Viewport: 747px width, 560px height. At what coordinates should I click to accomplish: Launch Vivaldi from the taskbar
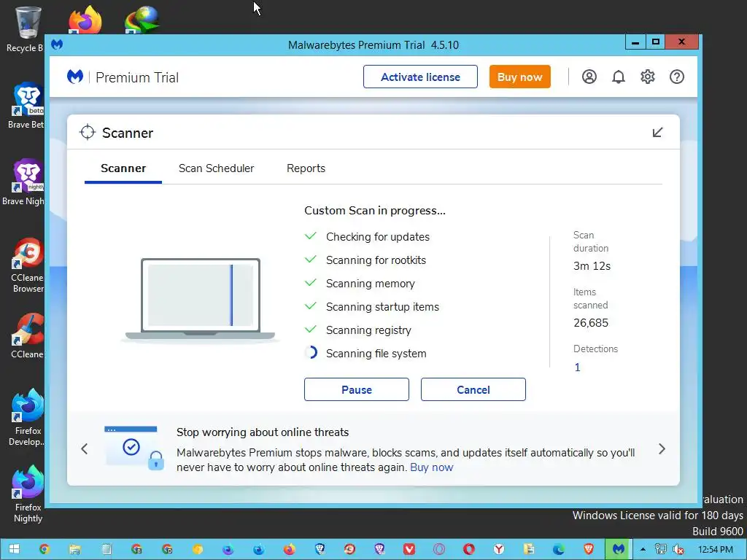(x=409, y=549)
